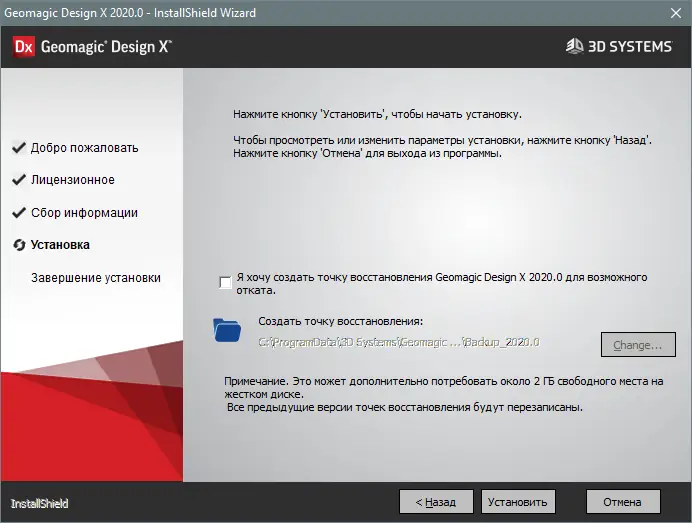The image size is (692, 523).
Task: Click the Change... folder button
Action: pyautogui.click(x=638, y=345)
